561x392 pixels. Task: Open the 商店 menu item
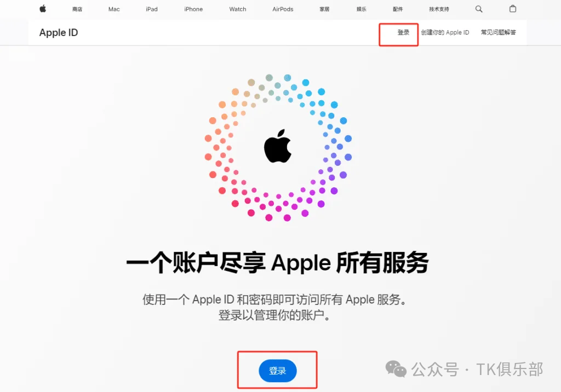77,9
